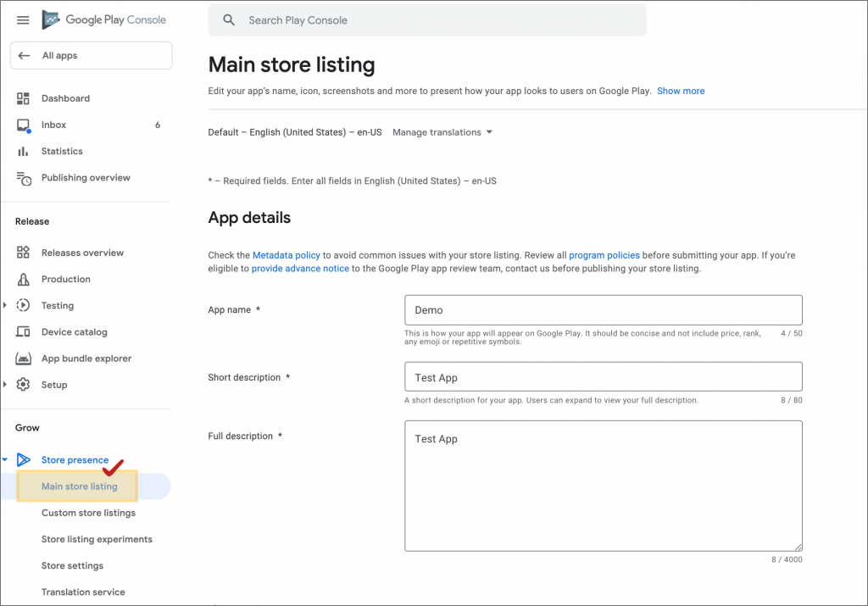Open the Setup section
This screenshot has height=606, width=868.
(55, 384)
